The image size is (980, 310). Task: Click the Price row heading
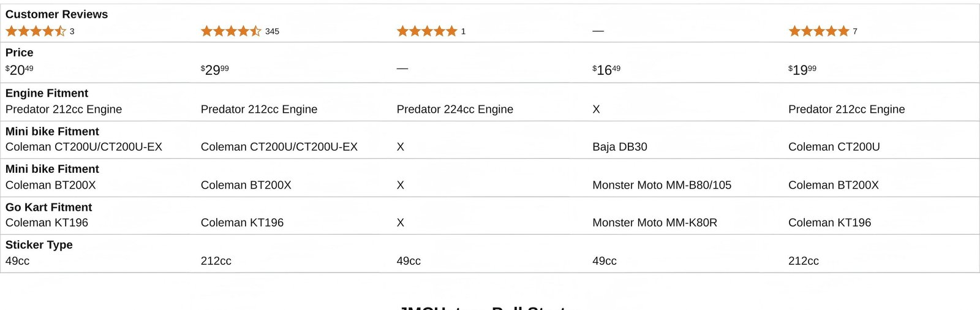[x=19, y=53]
